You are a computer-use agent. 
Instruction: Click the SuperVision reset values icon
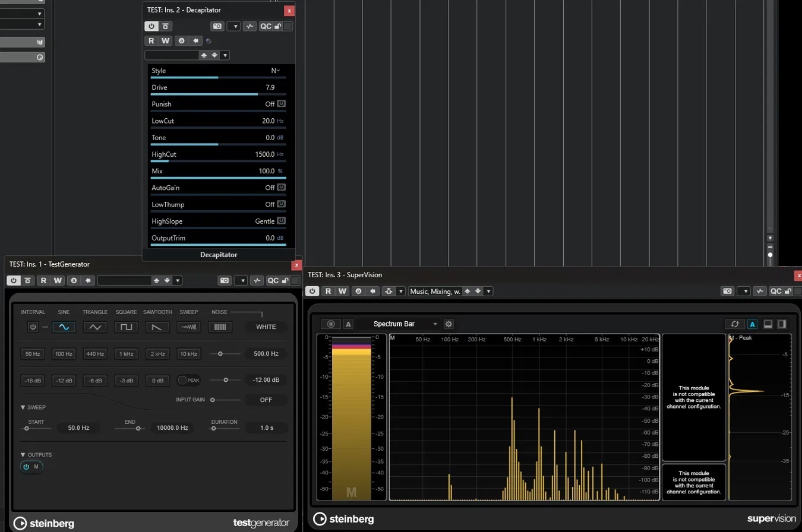(735, 324)
